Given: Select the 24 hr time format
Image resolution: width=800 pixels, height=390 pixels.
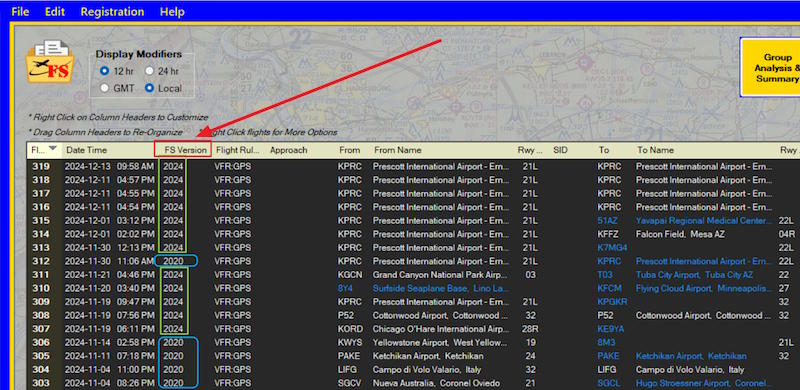Looking at the screenshot, I should [149, 71].
